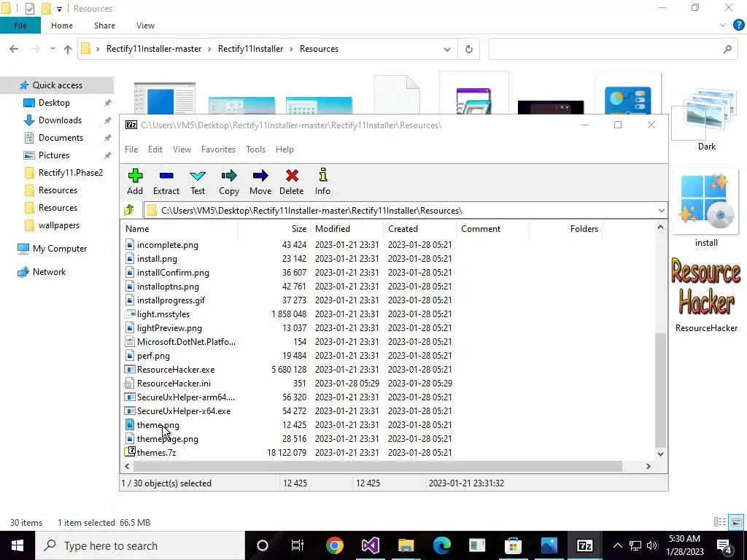Click the Explorer search box

(x=612, y=49)
